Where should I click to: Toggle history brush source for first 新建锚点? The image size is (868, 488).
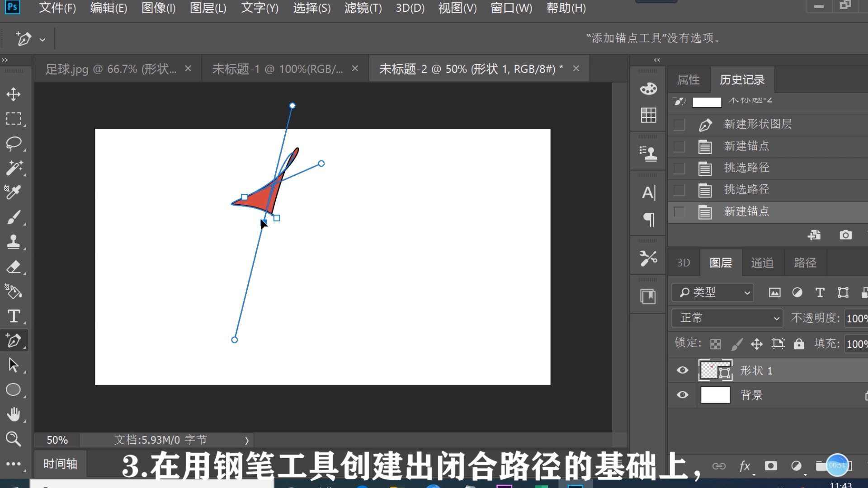coord(679,146)
